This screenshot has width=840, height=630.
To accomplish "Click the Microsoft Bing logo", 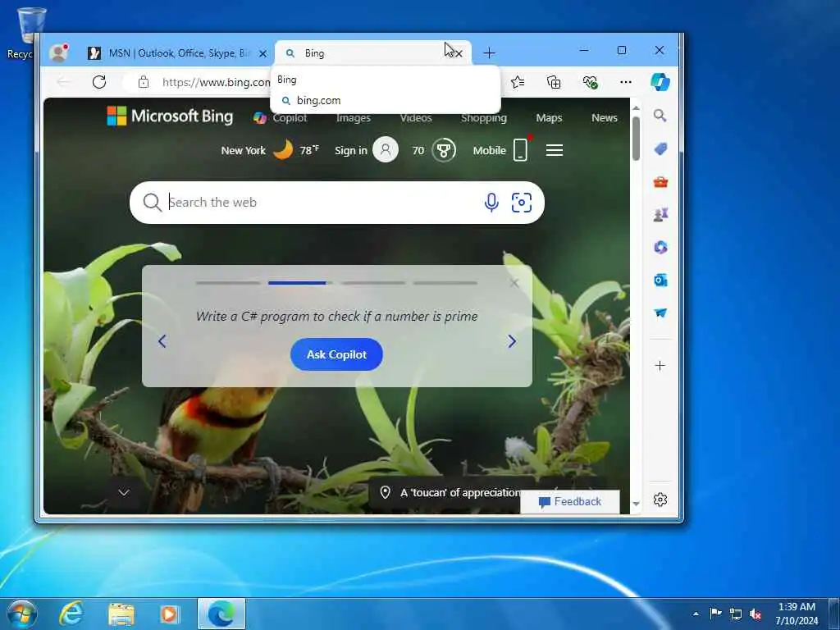I will [170, 116].
